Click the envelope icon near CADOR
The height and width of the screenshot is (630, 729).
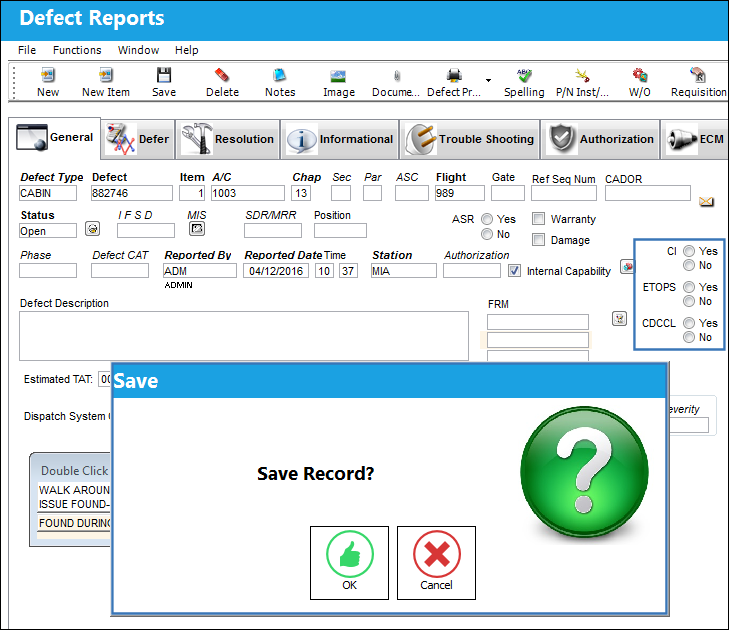706,201
